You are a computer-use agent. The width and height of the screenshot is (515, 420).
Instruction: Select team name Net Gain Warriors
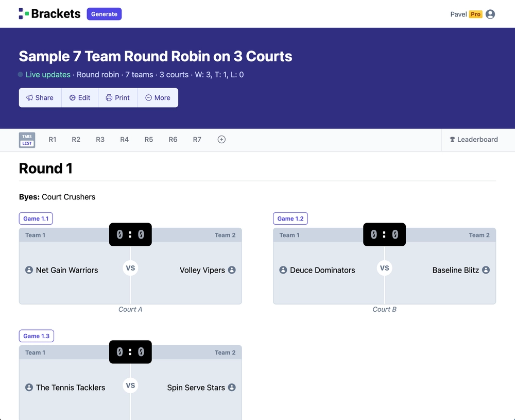coord(67,270)
